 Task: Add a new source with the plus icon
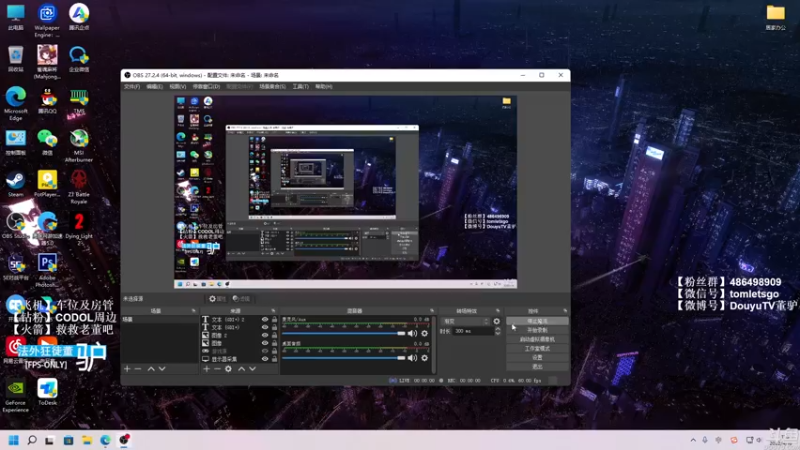point(207,368)
